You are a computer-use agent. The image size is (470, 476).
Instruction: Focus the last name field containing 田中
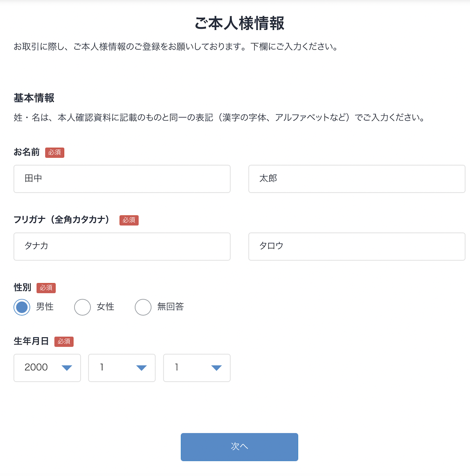(x=122, y=179)
